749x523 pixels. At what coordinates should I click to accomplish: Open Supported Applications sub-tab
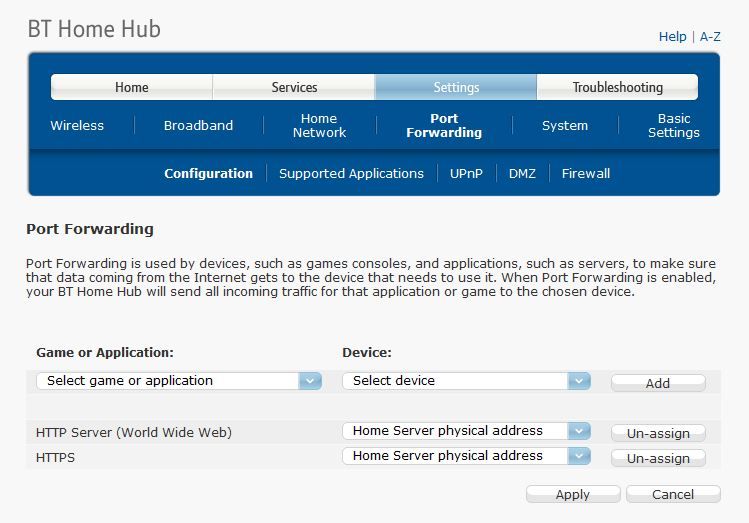[x=351, y=173]
